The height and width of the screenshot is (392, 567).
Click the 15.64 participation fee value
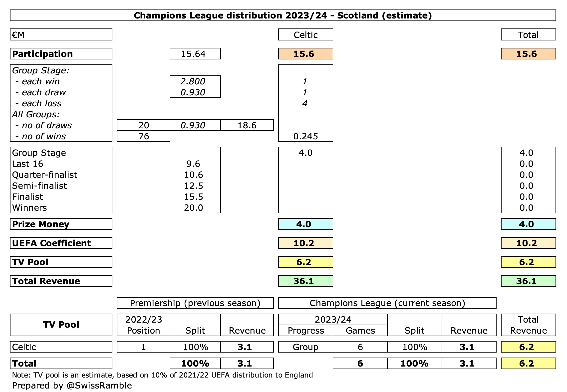point(195,54)
